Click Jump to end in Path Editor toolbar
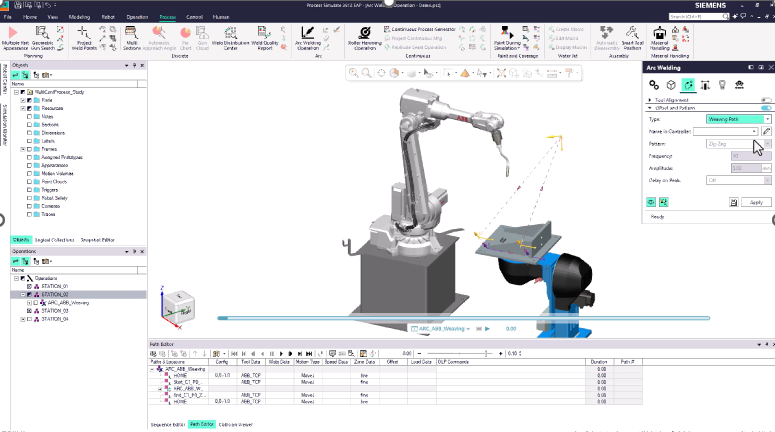This screenshot has height=432, width=775. (309, 353)
